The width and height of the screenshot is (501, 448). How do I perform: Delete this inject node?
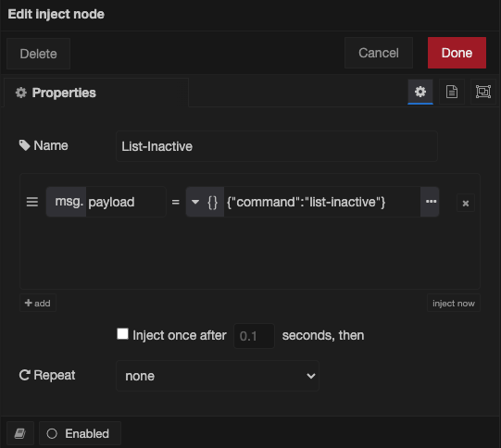38,54
